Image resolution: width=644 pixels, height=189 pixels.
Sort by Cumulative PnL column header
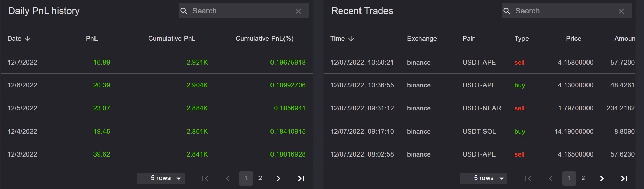coord(172,39)
